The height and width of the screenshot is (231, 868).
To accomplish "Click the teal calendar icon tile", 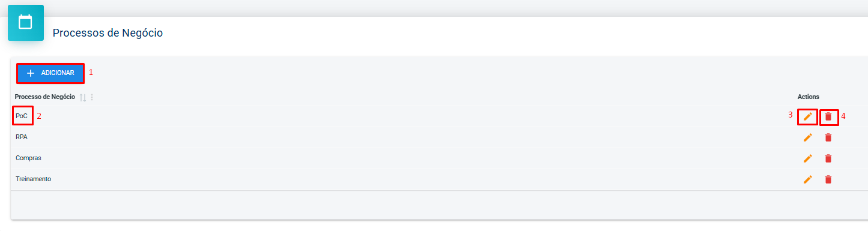I will click(26, 23).
